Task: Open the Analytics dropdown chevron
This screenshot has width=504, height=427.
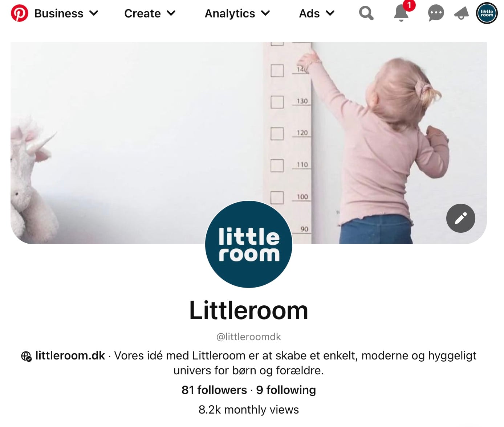Action: pyautogui.click(x=266, y=13)
